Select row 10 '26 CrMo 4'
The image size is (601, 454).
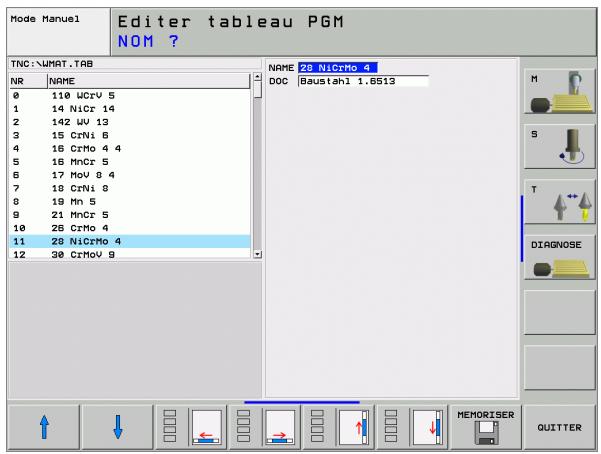coord(130,228)
